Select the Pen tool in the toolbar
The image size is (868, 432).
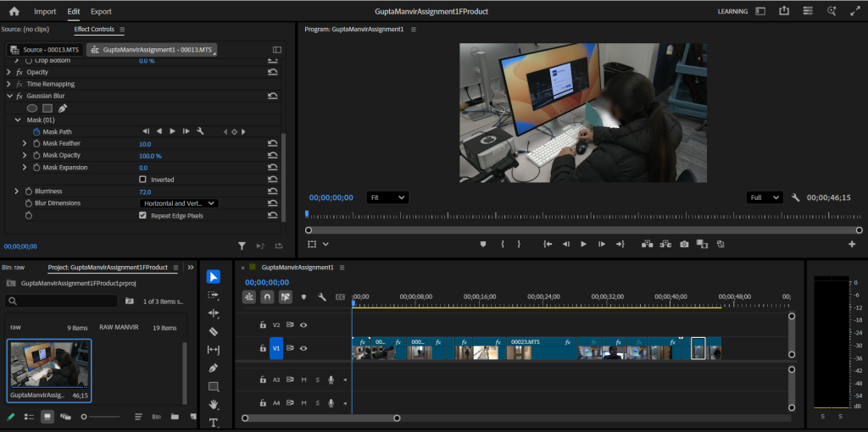[214, 368]
